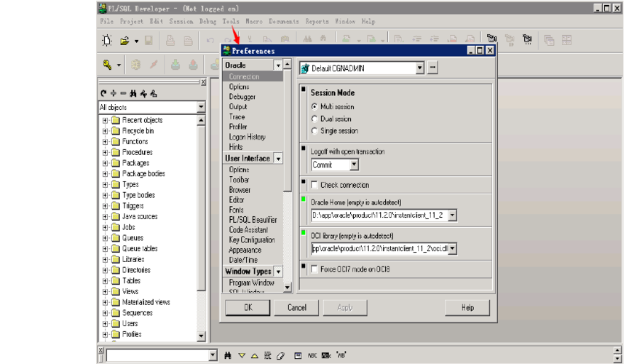637x364 pixels.
Task: Click the Break execution lightning icon
Action: (154, 65)
